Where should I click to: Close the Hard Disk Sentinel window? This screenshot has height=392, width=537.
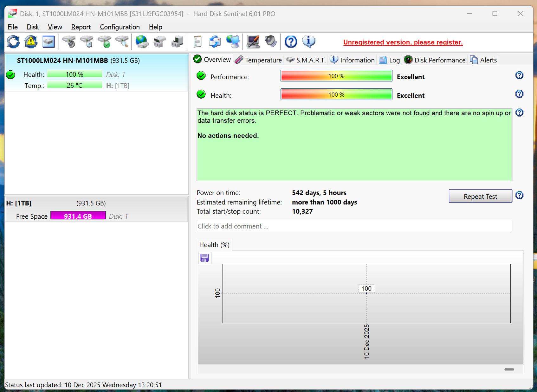(x=520, y=14)
